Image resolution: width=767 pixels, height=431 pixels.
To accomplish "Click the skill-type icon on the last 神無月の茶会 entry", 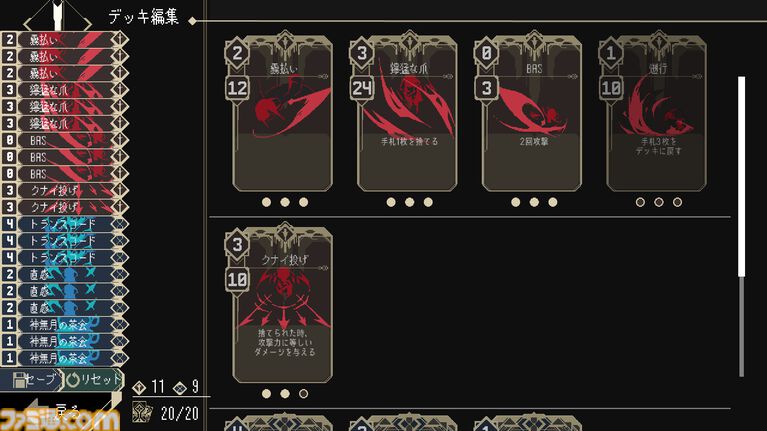I will (119, 358).
